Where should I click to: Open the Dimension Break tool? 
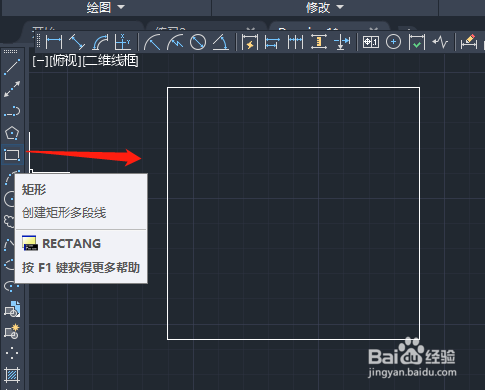tap(342, 42)
